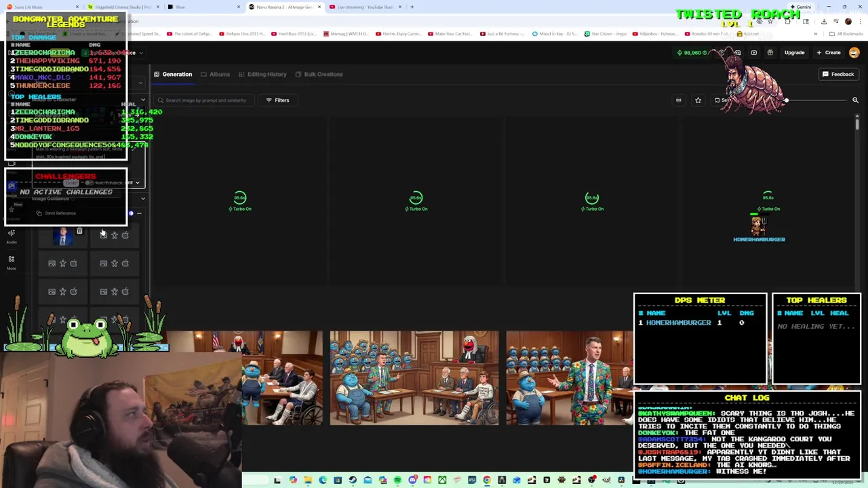Open Chrome from the taskbar
This screenshot has width=868, height=488.
tap(487, 480)
